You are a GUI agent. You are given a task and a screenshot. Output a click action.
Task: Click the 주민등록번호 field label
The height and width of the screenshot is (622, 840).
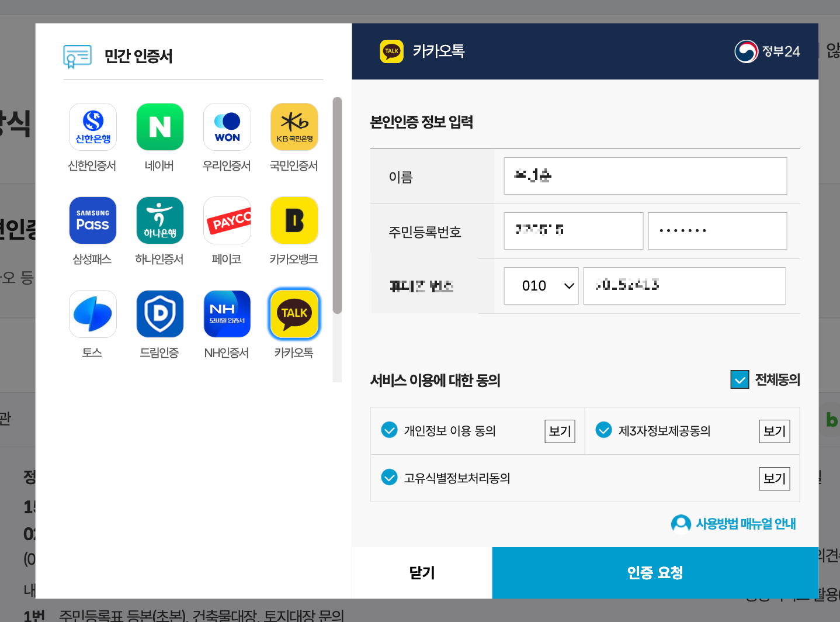(x=425, y=232)
